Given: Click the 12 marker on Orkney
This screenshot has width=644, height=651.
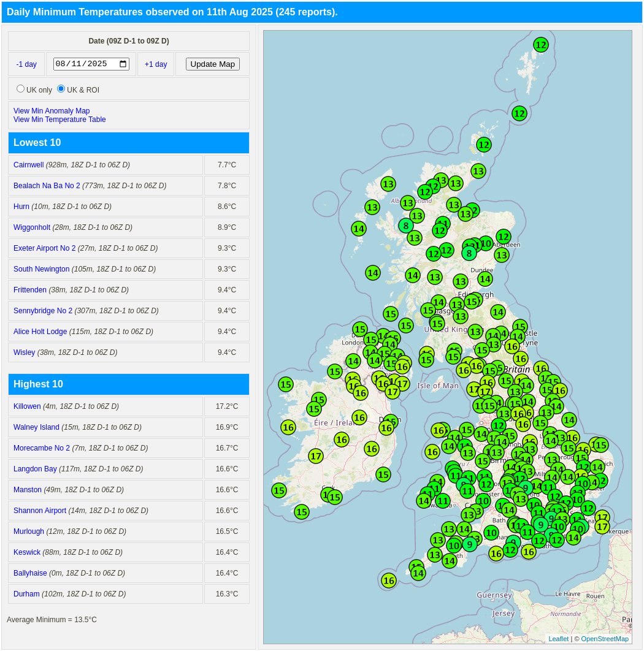Looking at the screenshot, I should (483, 145).
